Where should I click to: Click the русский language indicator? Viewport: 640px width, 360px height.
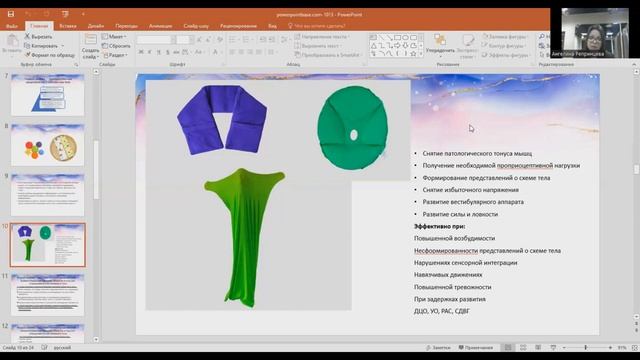coord(62,347)
